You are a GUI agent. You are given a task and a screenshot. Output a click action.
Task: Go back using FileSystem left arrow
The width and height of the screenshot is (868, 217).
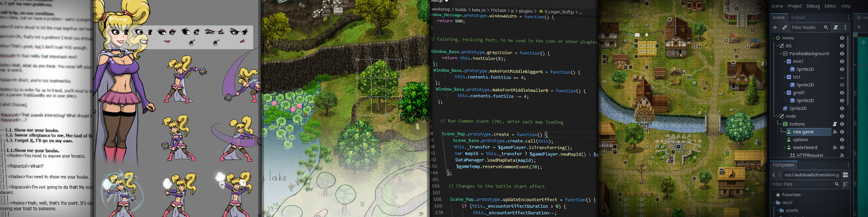point(774,175)
